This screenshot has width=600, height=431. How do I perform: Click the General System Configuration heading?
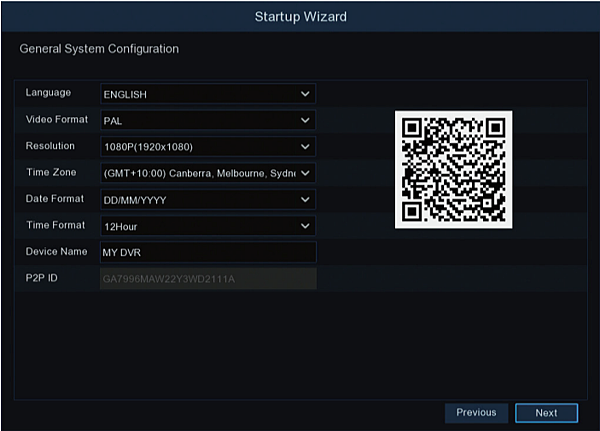(x=99, y=49)
